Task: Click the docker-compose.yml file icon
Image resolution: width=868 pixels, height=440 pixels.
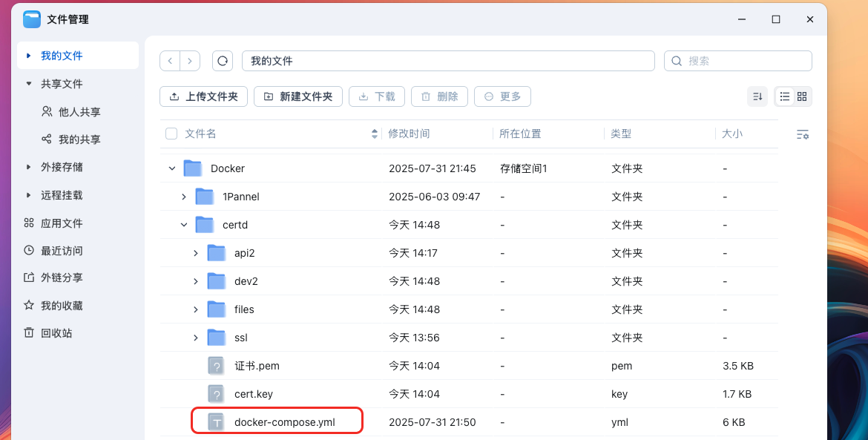Action: [216, 422]
